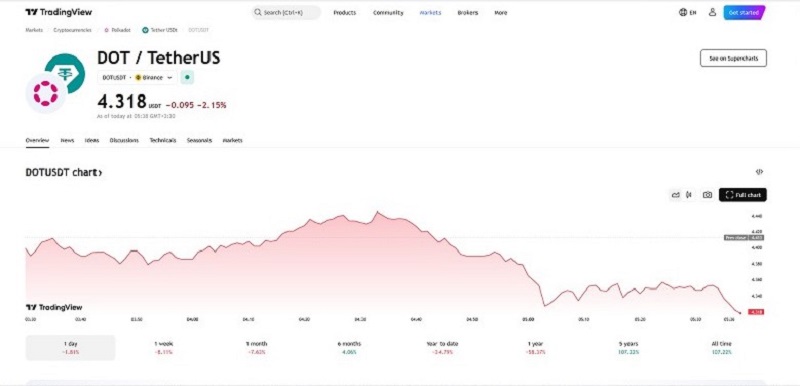Image resolution: width=800 pixels, height=386 pixels.
Task: Switch to the candlestick chart icon
Action: coord(689,195)
